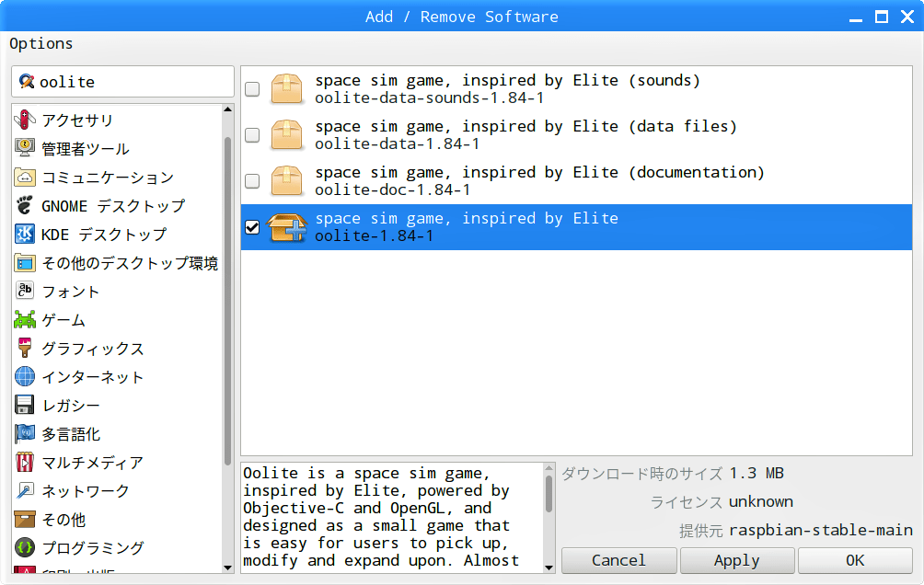This screenshot has height=585, width=924.
Task: Select 'space sim game, inspired by Elite (sounds)' row
Action: pyautogui.click(x=576, y=89)
